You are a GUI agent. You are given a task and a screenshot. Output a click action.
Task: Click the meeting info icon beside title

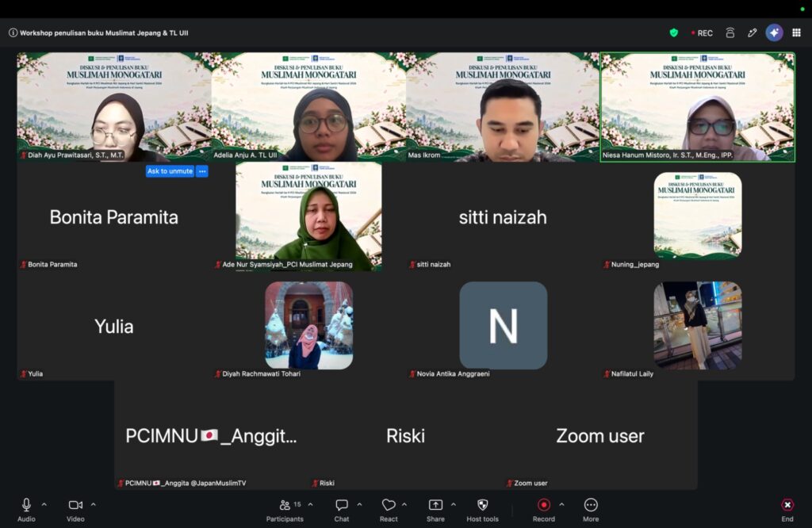pyautogui.click(x=13, y=33)
